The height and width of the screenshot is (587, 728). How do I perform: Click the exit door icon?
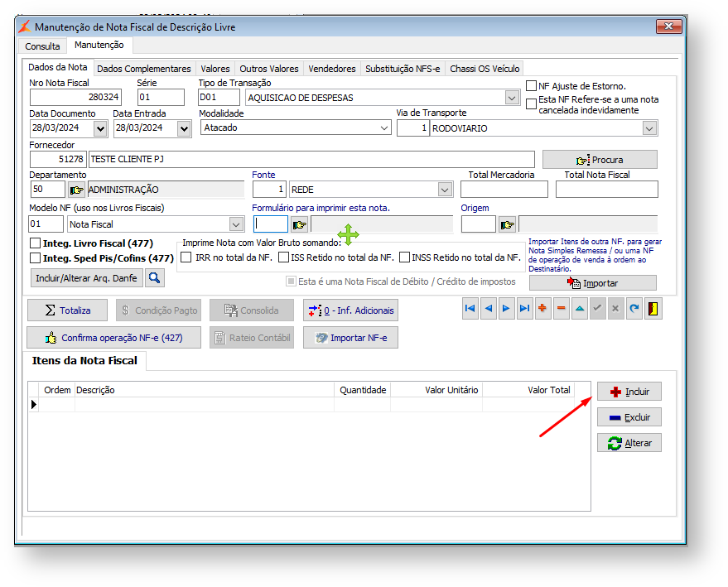coord(653,309)
